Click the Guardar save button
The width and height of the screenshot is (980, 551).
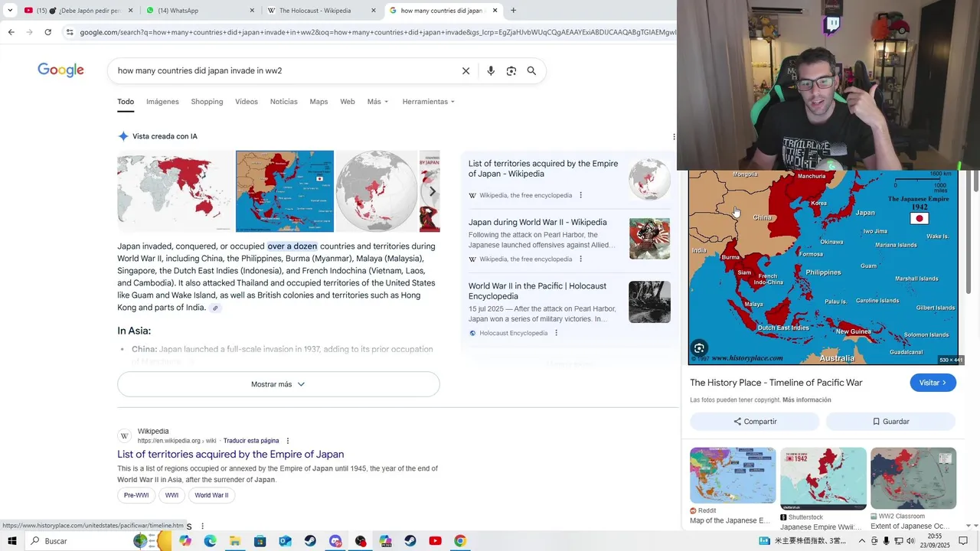pyautogui.click(x=891, y=422)
